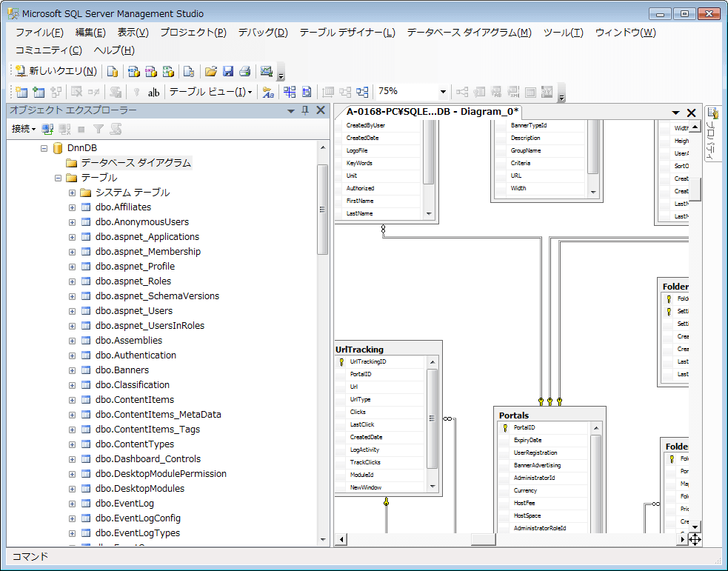Expand the システム テーブル folder

click(72, 193)
